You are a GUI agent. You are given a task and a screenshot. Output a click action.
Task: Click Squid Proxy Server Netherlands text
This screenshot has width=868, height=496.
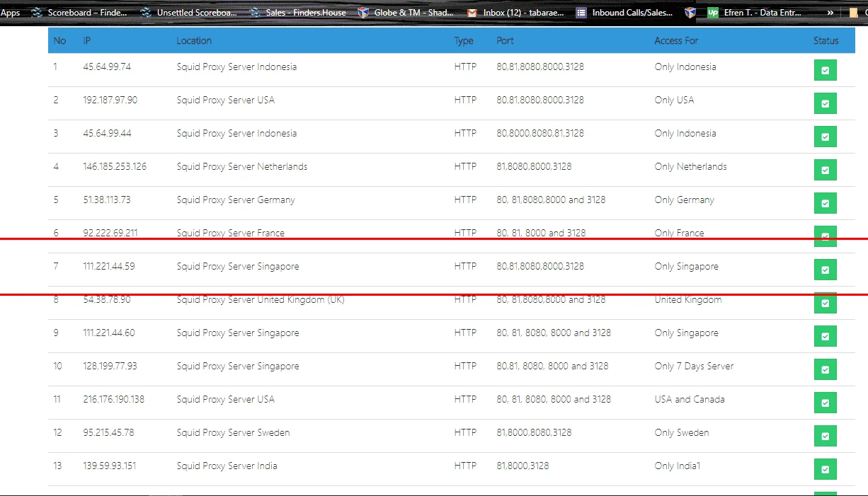[x=242, y=166]
